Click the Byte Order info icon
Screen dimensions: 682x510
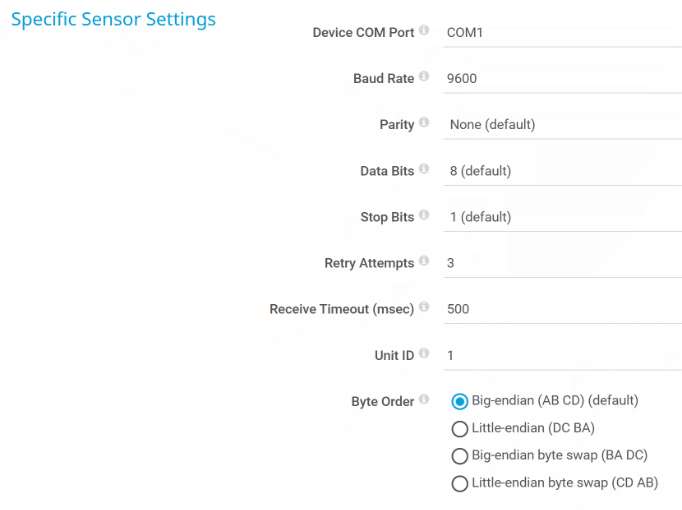coord(424,400)
